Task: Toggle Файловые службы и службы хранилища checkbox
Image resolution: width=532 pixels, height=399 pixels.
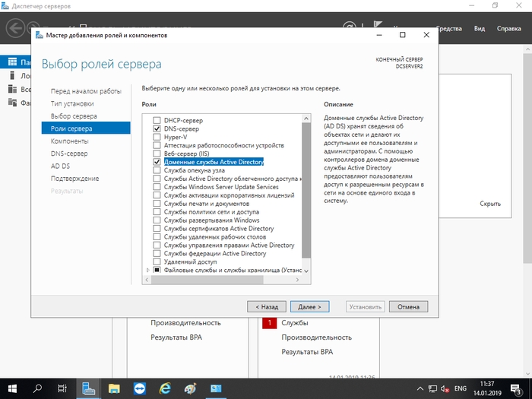Action: coord(157,270)
